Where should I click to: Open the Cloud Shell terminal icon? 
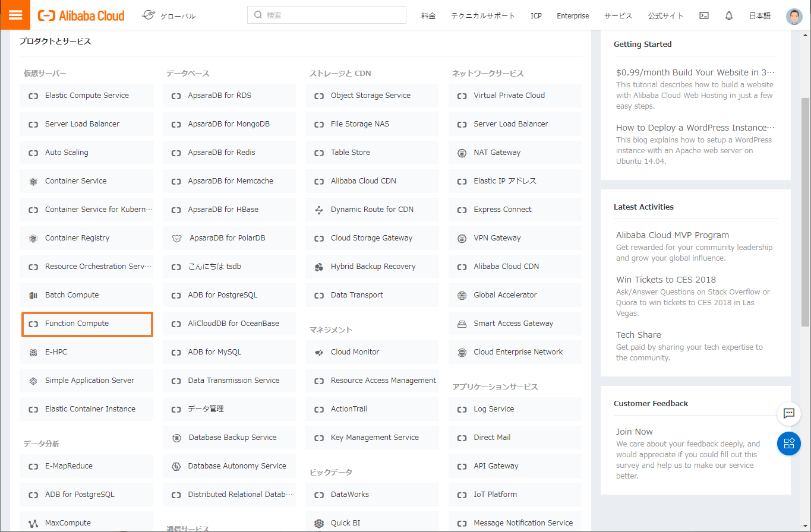(704, 15)
